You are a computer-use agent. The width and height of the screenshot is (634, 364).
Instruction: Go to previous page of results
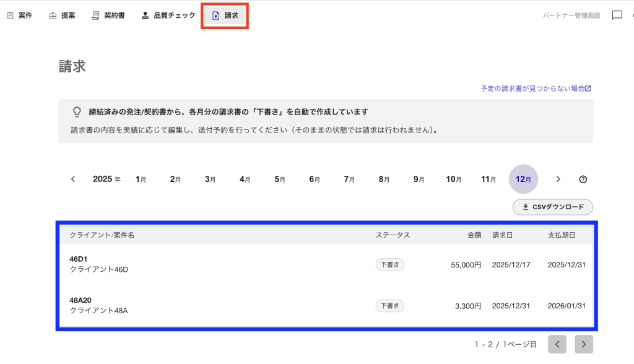pos(557,344)
